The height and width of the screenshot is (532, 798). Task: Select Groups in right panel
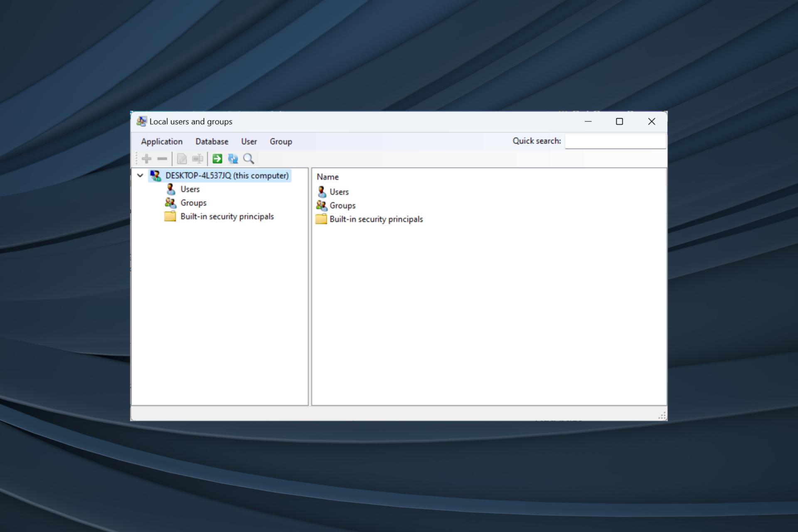point(342,205)
